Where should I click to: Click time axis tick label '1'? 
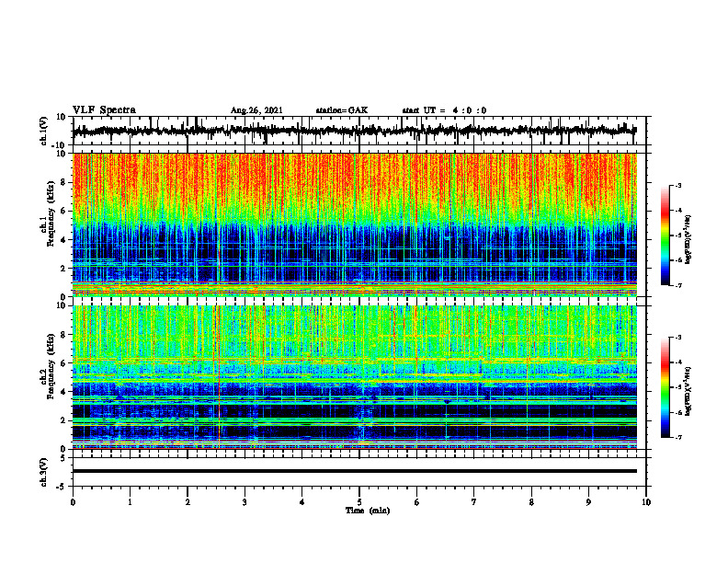[130, 502]
